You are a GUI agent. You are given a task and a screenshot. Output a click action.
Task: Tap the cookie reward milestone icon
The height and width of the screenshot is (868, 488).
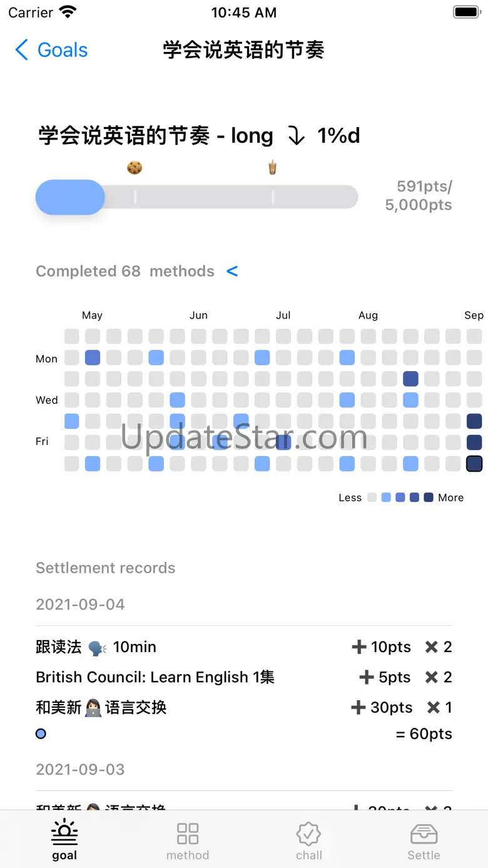coord(135,167)
